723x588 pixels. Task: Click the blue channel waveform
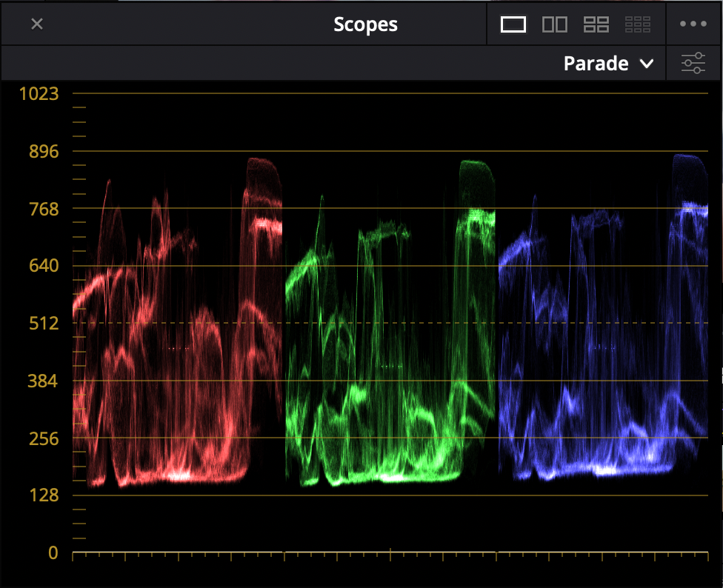click(x=603, y=333)
